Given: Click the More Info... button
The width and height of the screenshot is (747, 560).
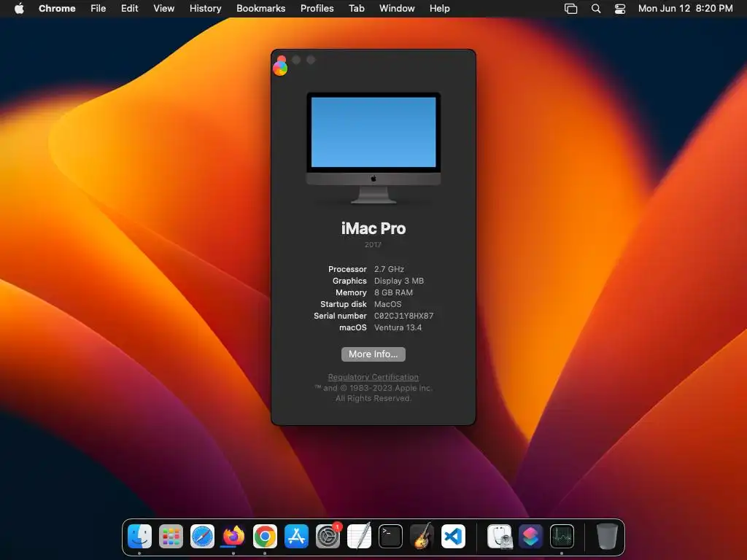Looking at the screenshot, I should pos(373,354).
